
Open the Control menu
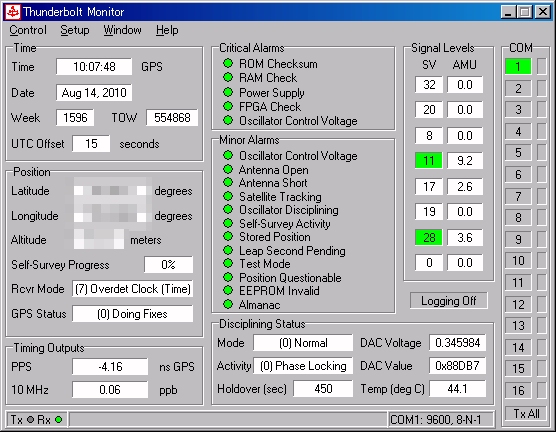(28, 30)
